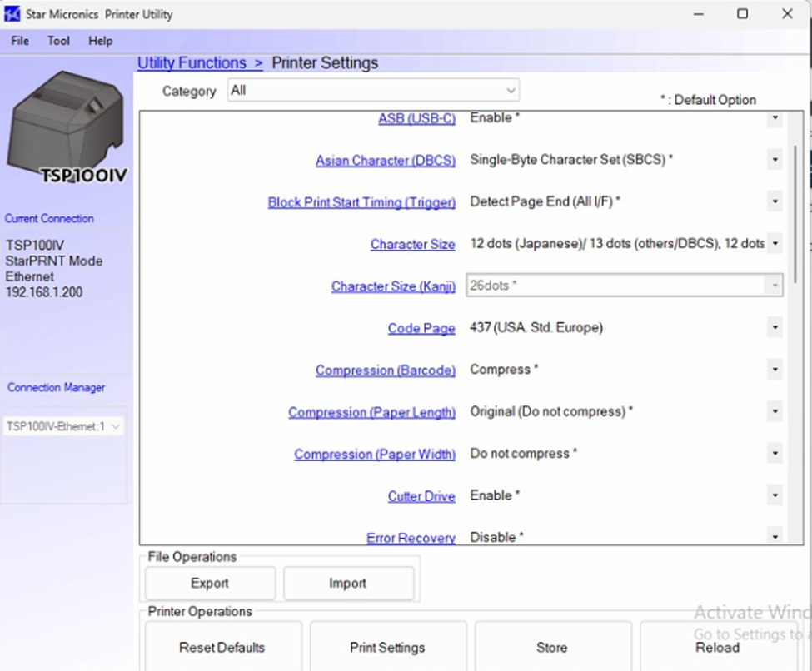Click the Connection Manager label
The width and height of the screenshot is (812, 671).
point(56,387)
